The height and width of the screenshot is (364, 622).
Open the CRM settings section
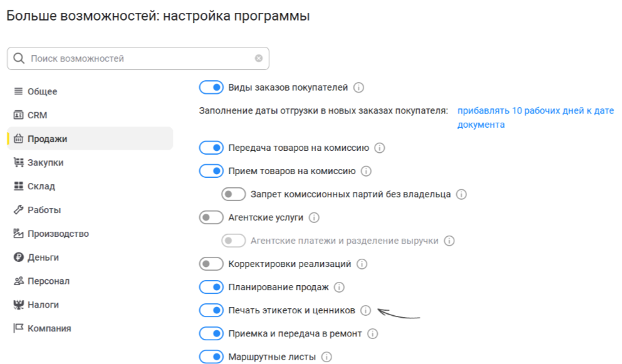(x=90, y=115)
